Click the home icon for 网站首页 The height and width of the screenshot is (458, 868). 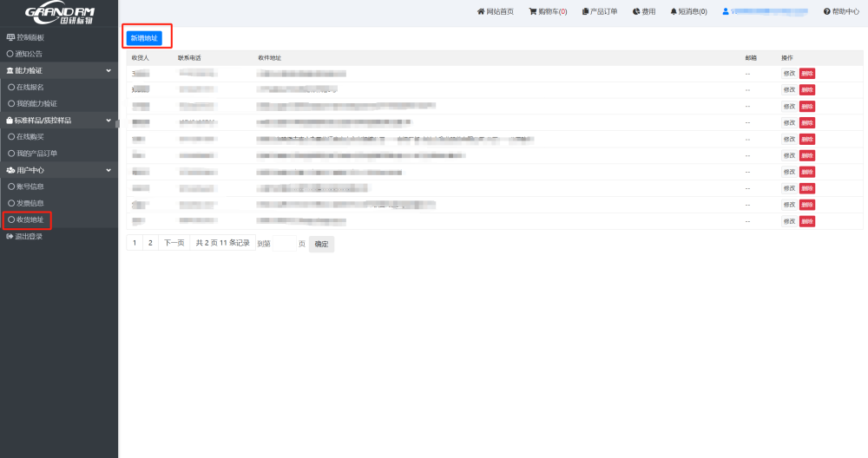coord(481,11)
